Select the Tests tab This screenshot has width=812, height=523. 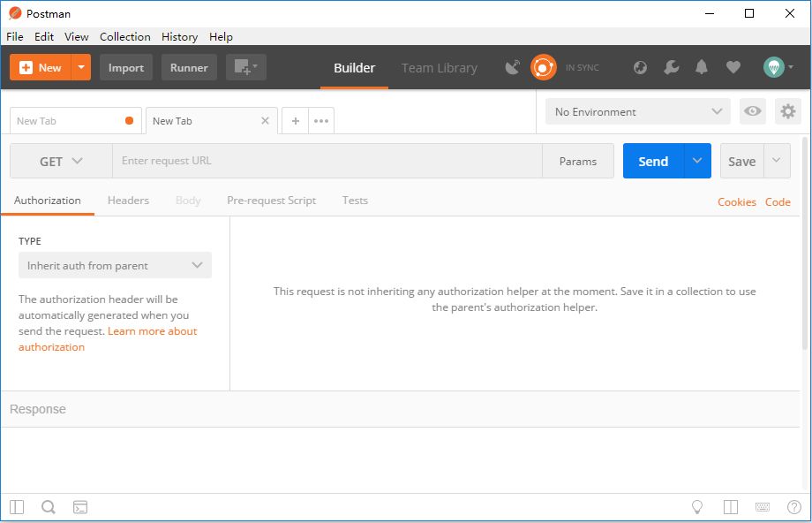[355, 201]
